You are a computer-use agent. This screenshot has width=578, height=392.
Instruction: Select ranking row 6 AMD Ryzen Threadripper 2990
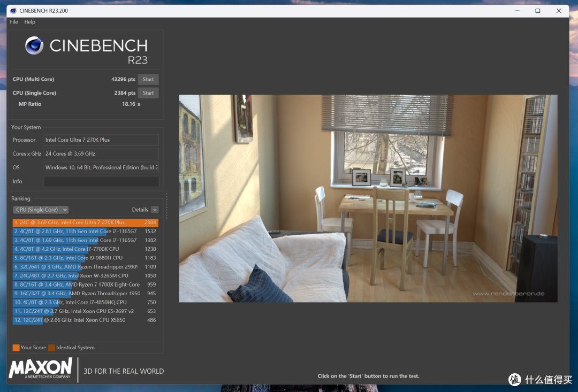(x=86, y=267)
